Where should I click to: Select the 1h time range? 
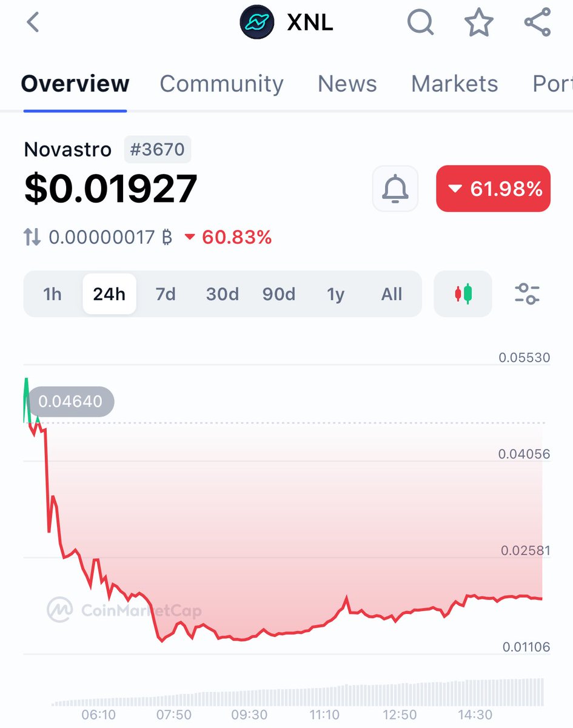53,294
